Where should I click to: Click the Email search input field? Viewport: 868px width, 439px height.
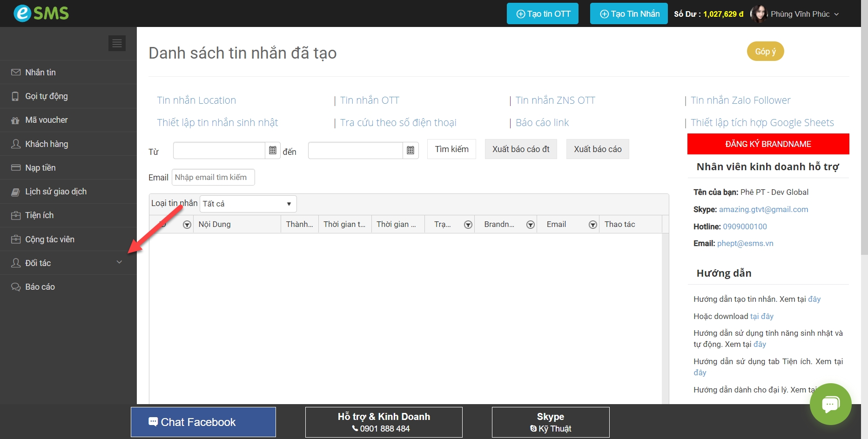213,177
